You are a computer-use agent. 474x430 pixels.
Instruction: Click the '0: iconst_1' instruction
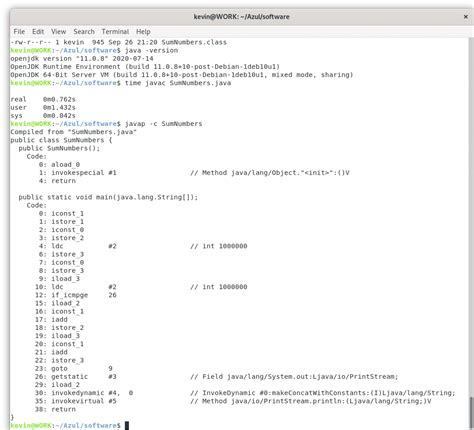click(61, 214)
